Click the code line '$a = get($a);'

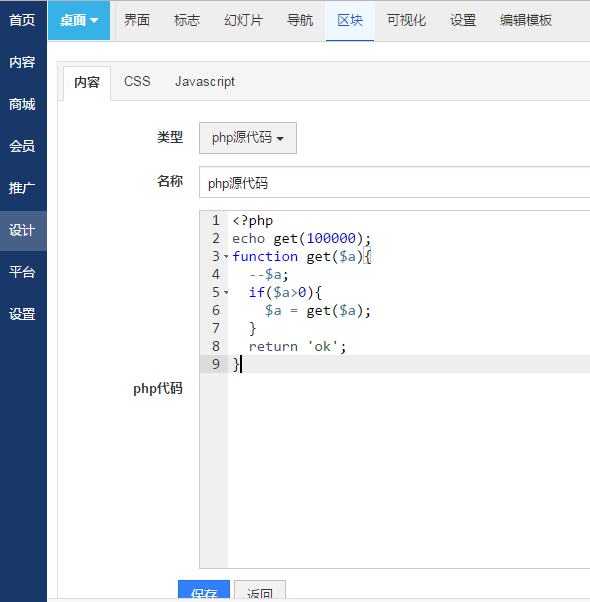(317, 311)
